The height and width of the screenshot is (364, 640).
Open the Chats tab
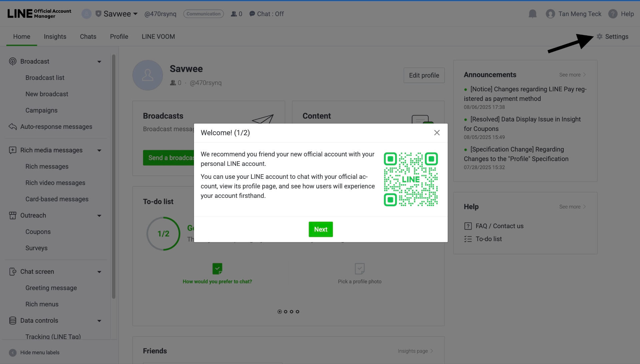(88, 37)
